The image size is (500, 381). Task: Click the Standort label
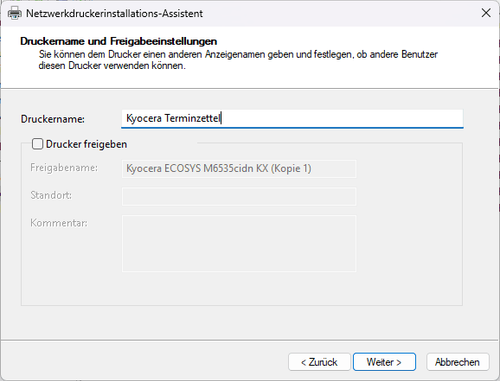click(x=51, y=195)
